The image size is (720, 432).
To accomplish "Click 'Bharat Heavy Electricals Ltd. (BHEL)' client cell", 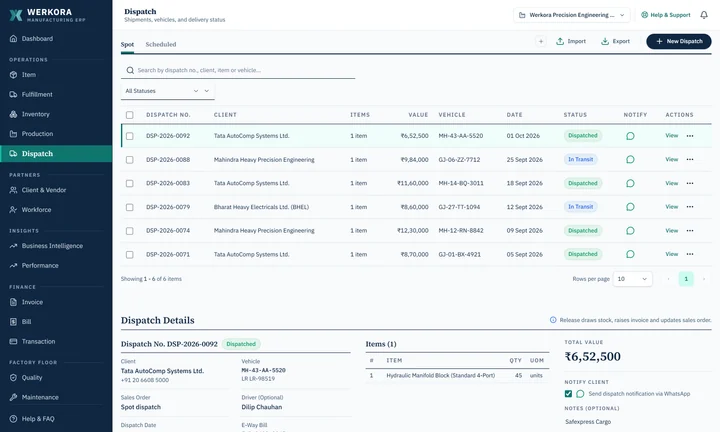I will pos(261,207).
